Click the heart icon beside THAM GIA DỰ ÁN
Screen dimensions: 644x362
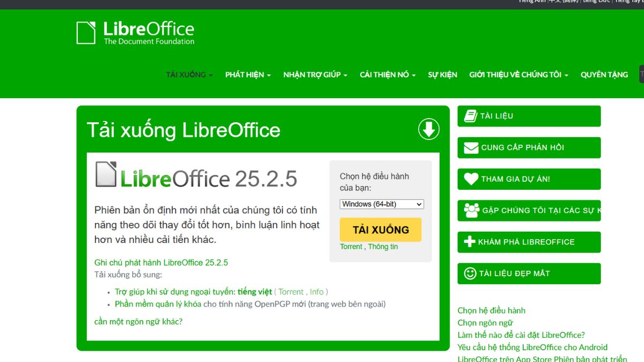(471, 179)
